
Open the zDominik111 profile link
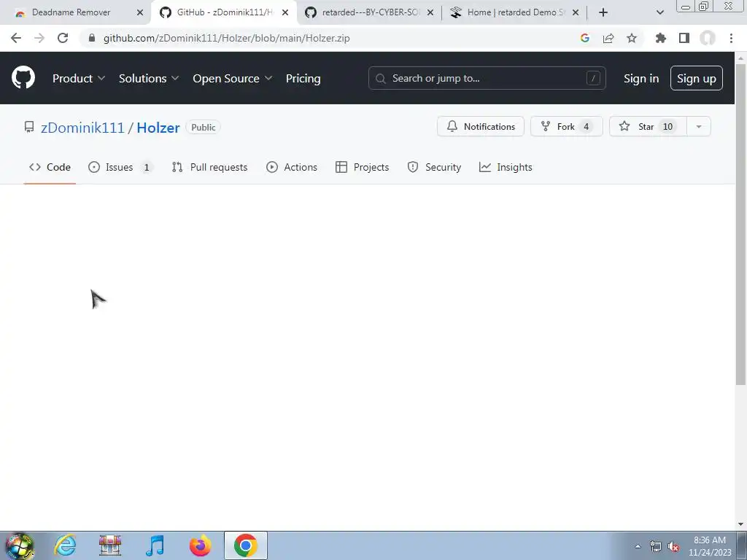click(x=82, y=127)
